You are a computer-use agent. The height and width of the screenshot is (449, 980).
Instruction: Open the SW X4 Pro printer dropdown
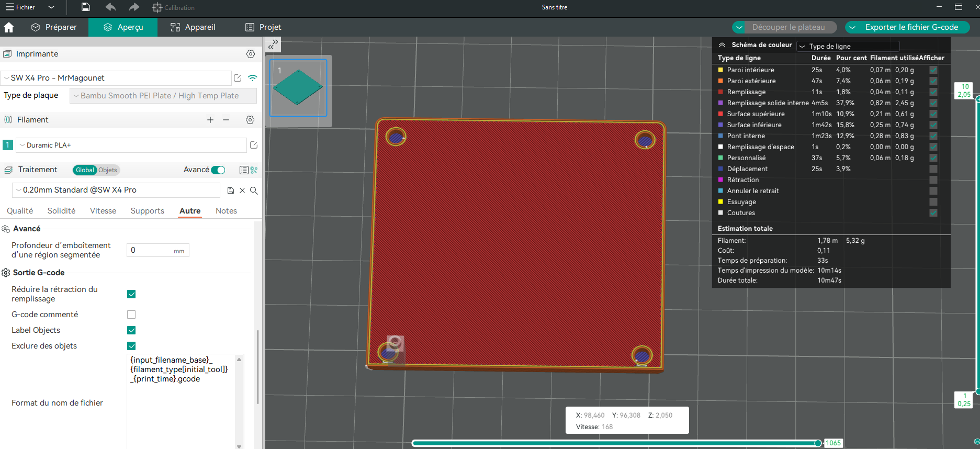point(116,78)
